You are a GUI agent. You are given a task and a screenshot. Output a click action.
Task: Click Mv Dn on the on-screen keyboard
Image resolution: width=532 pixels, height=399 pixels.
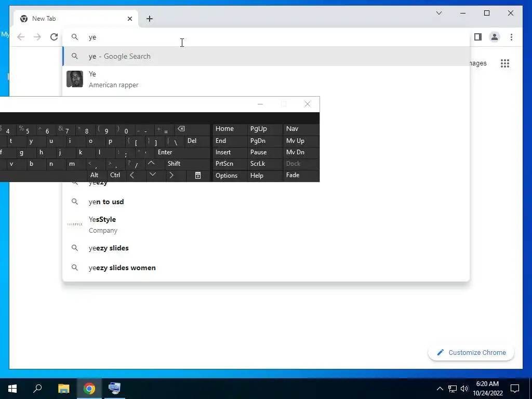[x=301, y=152]
